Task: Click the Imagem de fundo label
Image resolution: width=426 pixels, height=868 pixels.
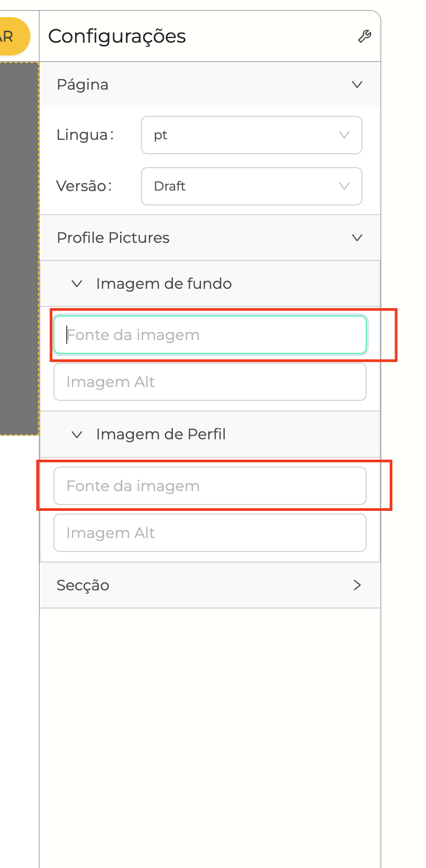Action: [x=164, y=283]
